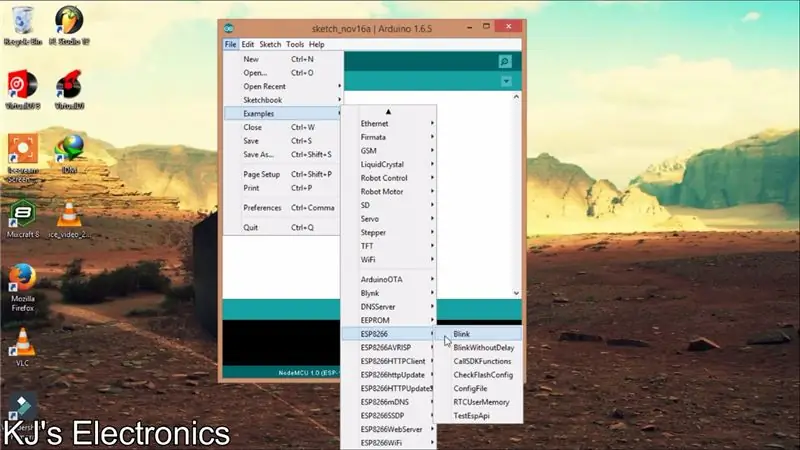Open the File menu
The image size is (800, 450).
[231, 44]
